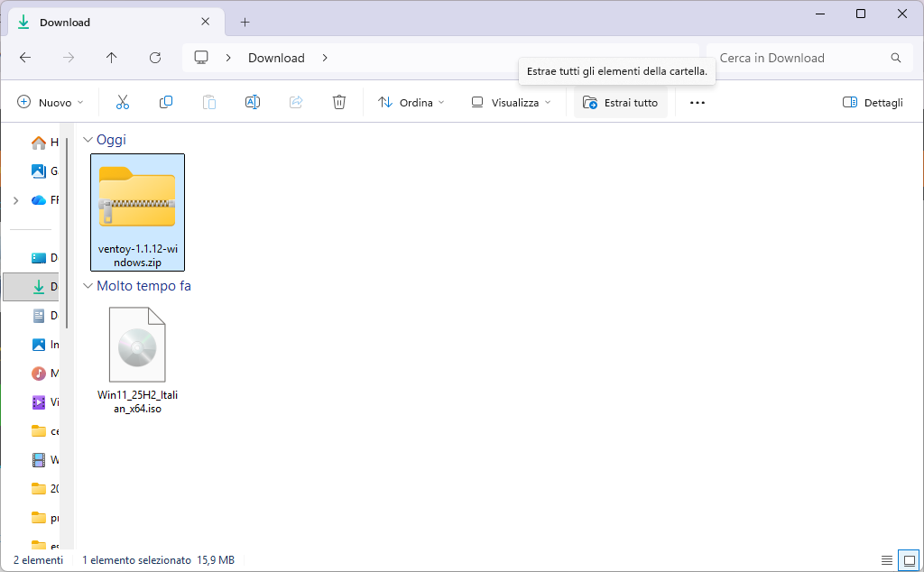Go forward with the right arrow
Image resolution: width=924 pixels, height=572 pixels.
point(69,58)
